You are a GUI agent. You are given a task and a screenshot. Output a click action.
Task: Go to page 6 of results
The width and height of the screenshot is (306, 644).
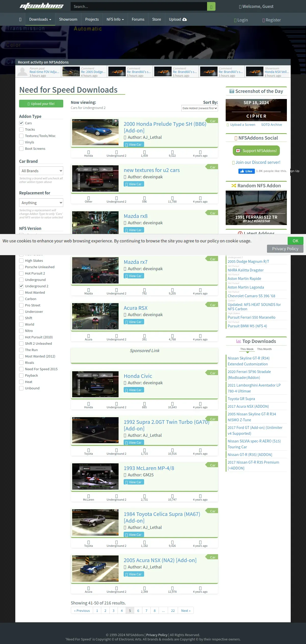[138, 611]
